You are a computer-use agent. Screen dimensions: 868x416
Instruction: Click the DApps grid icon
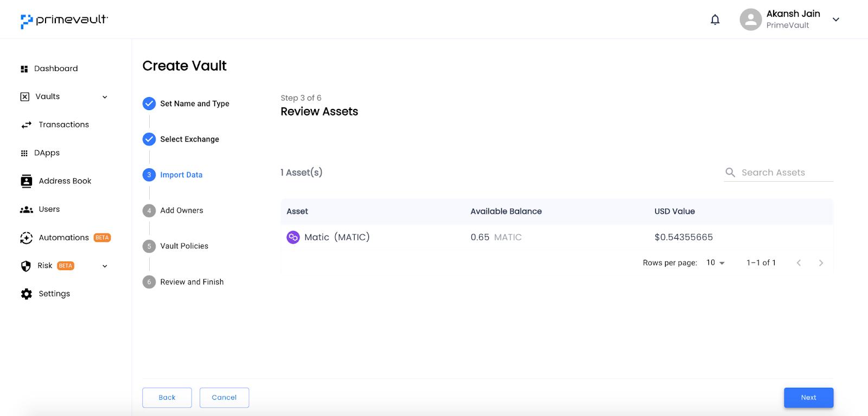pos(24,153)
